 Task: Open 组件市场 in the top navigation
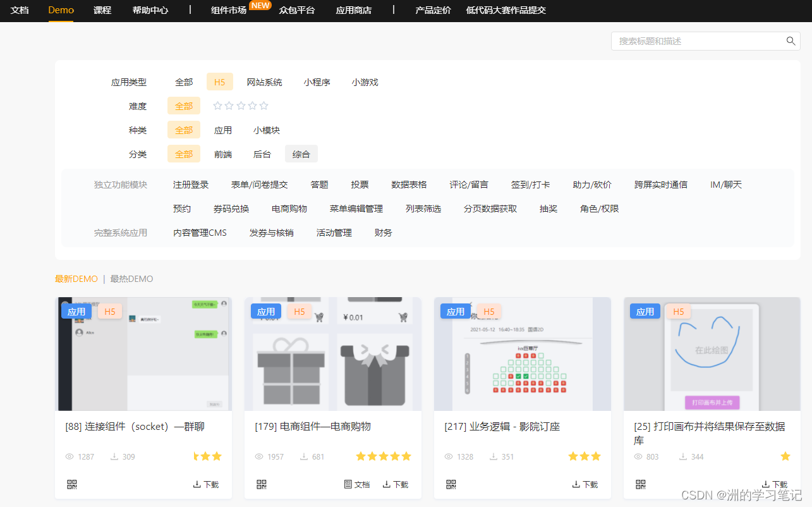point(229,10)
